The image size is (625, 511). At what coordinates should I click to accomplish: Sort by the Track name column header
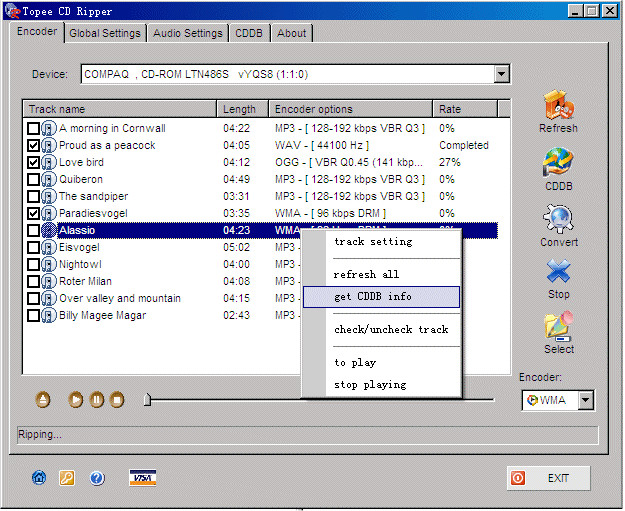[120, 109]
